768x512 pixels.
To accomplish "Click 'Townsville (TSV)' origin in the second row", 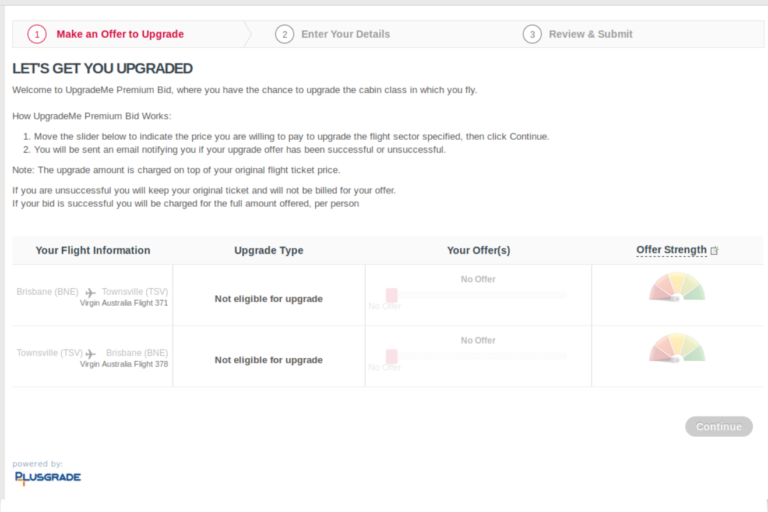I will pos(49,353).
